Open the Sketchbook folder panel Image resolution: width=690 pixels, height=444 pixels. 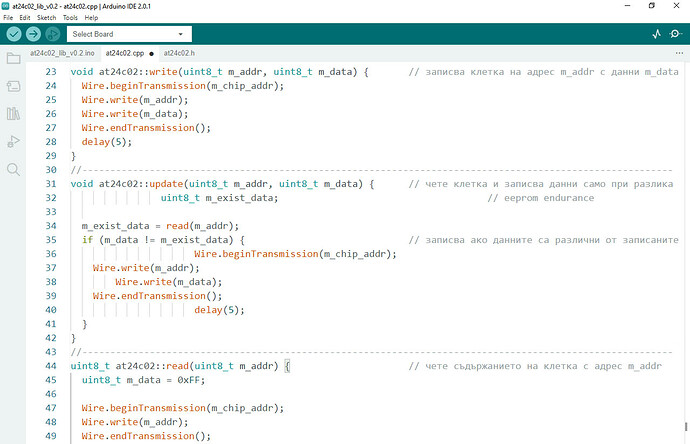click(x=13, y=58)
